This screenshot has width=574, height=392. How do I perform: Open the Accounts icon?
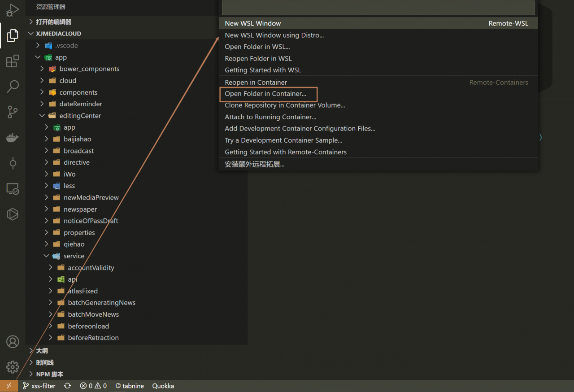pyautogui.click(x=13, y=342)
